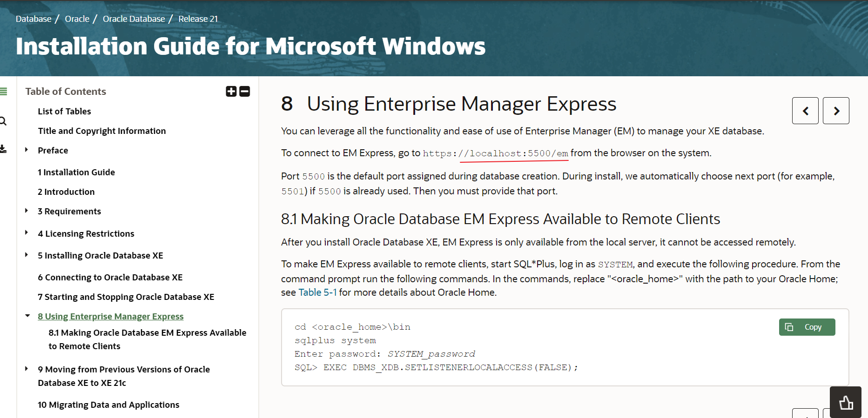868x418 pixels.
Task: Click the Installation Guide for Microsoft Windows title
Action: pos(250,46)
